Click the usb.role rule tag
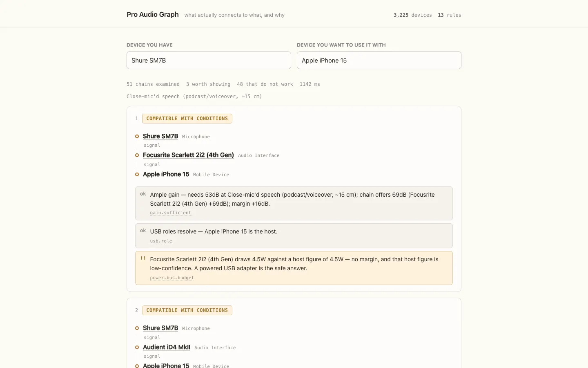This screenshot has height=368, width=588. (x=161, y=241)
